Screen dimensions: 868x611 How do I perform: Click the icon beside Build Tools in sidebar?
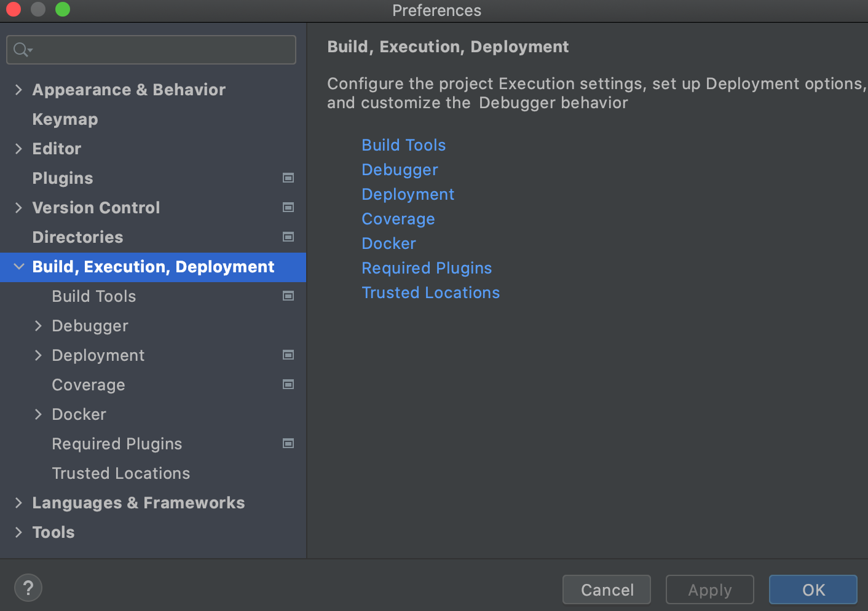click(x=288, y=296)
